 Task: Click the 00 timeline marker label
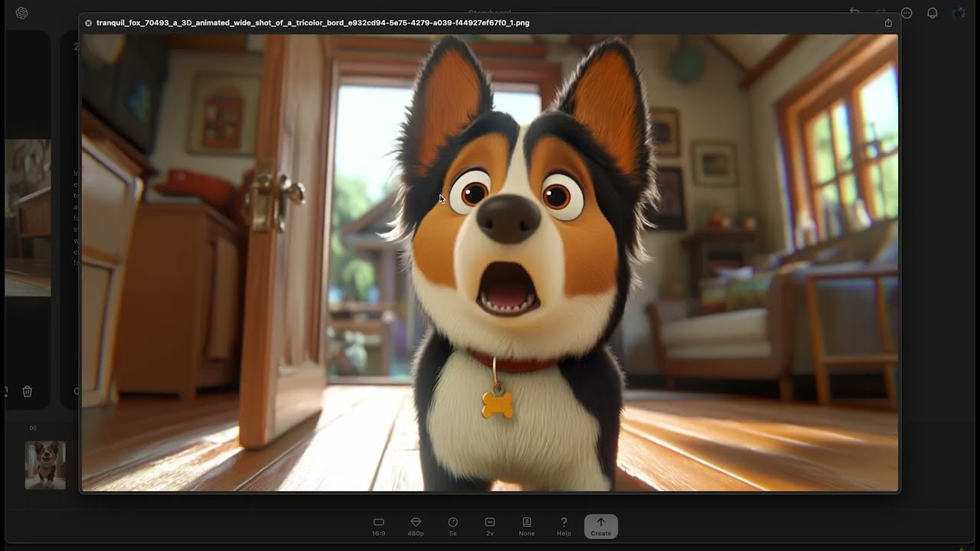click(33, 429)
